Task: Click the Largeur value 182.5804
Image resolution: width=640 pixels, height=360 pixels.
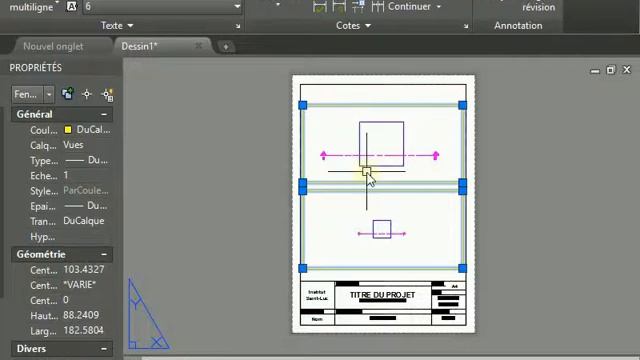Action: 83,330
